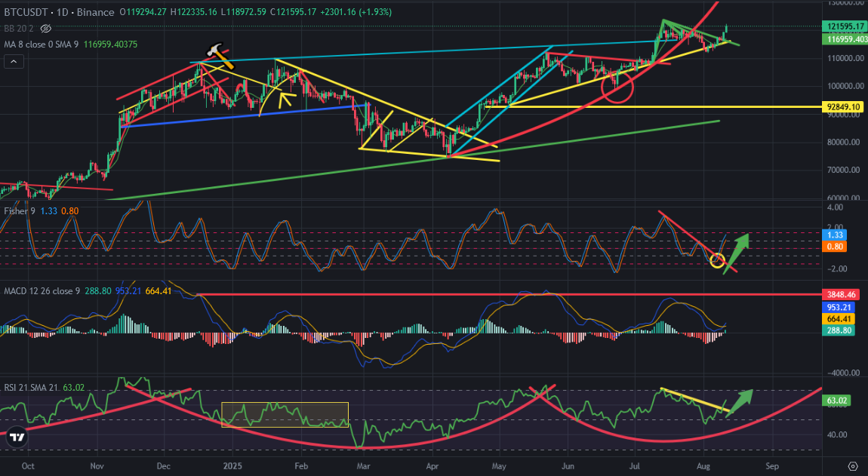Select the red circle drawing on the price chart
868x476 pixels.
(x=617, y=87)
